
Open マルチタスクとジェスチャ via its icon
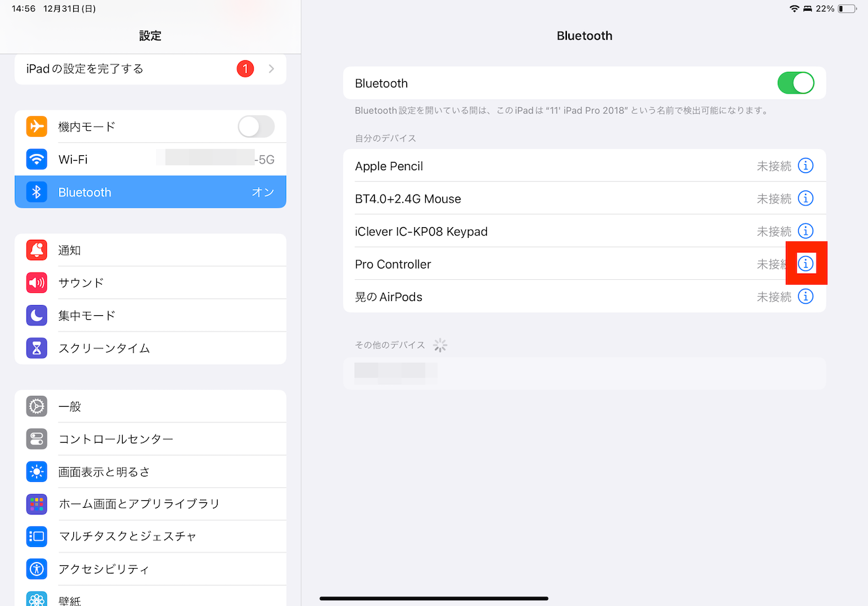[x=37, y=536]
